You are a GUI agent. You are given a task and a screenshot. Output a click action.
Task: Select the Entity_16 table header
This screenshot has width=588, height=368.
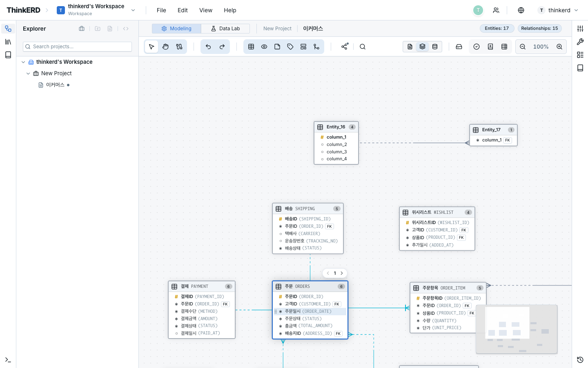click(x=336, y=127)
